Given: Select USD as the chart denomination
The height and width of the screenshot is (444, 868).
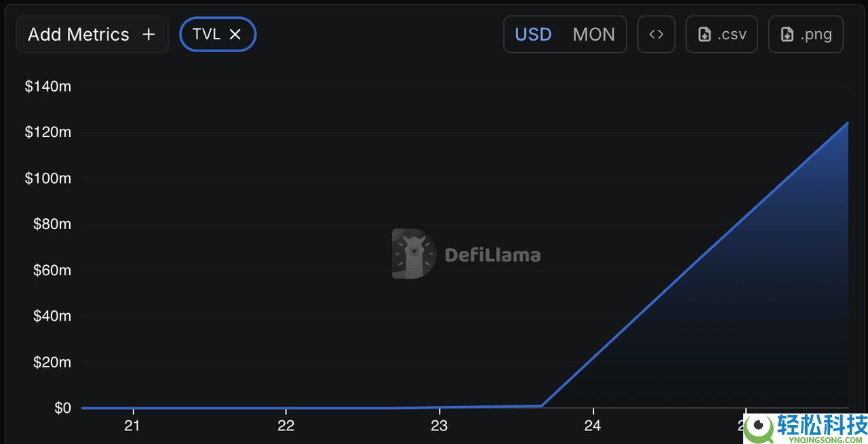Looking at the screenshot, I should tap(534, 34).
